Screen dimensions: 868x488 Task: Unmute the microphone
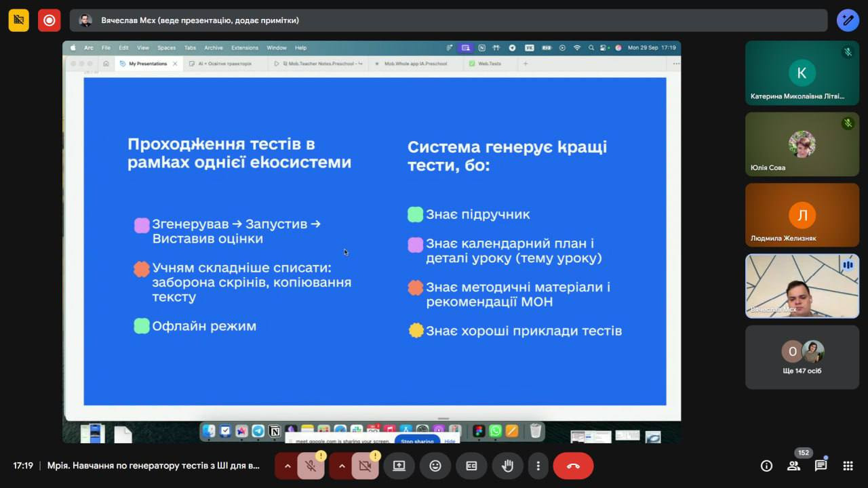coord(311,466)
